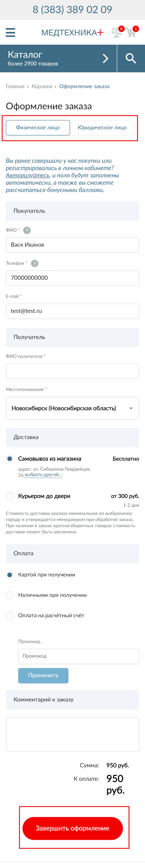Click the help icon next to ФИО

point(27,230)
